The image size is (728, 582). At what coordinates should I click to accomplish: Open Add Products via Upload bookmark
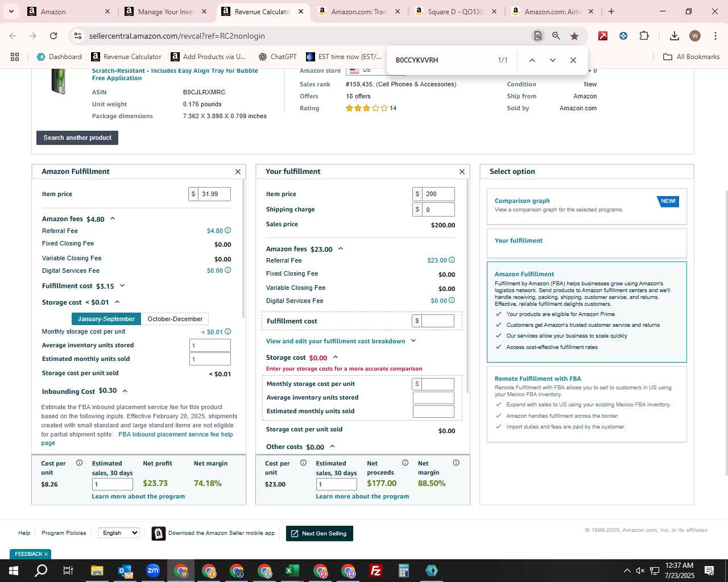pos(209,57)
